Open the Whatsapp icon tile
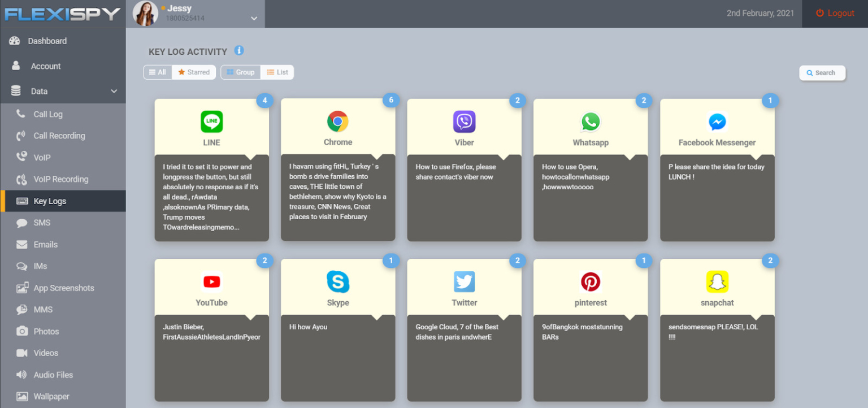868x408 pixels. click(590, 121)
